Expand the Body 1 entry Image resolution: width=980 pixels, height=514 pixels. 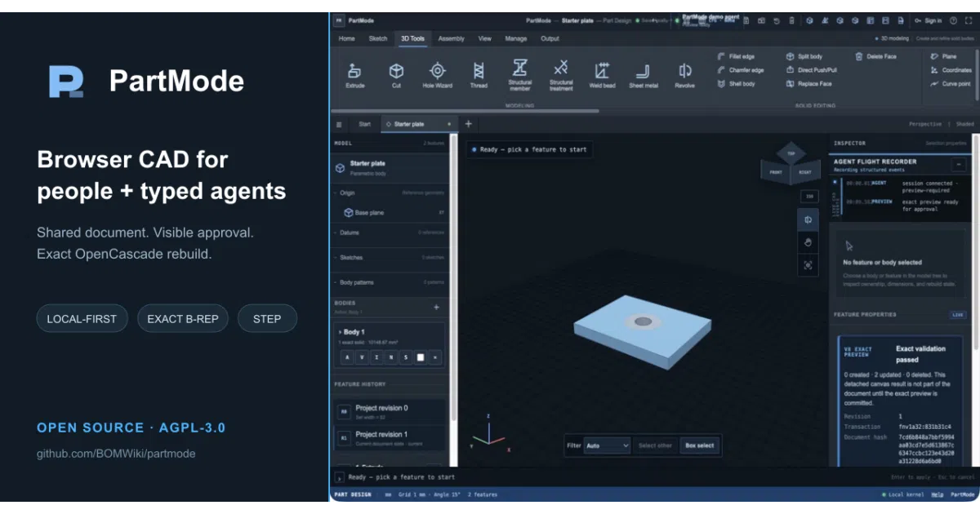[x=340, y=332]
